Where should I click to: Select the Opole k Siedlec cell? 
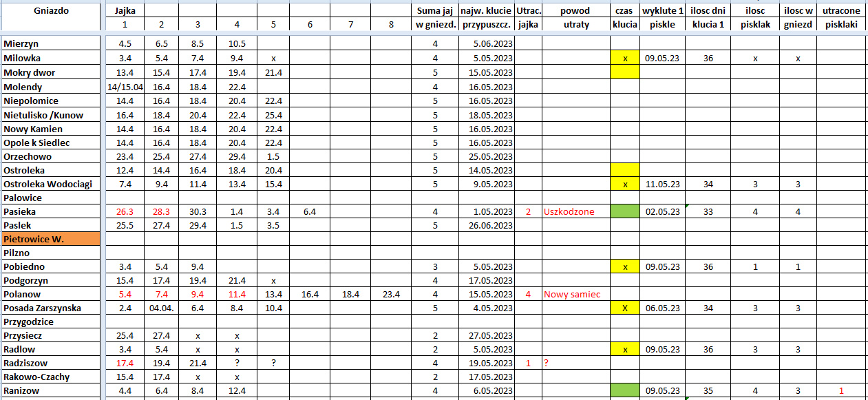51,143
